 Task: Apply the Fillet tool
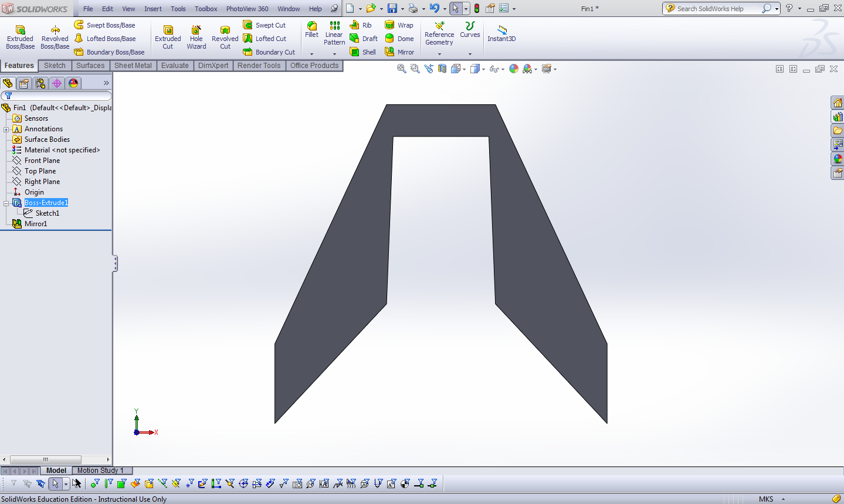pyautogui.click(x=312, y=29)
